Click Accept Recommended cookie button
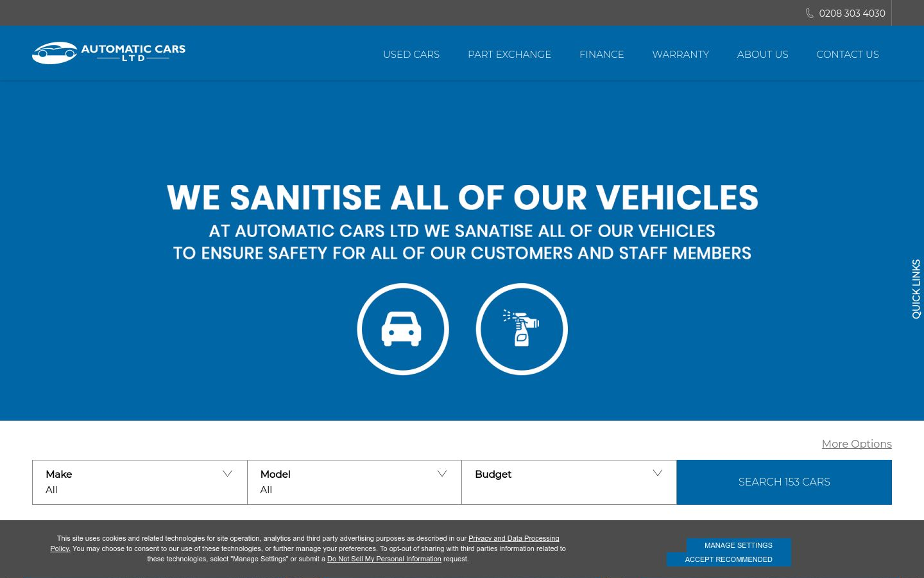The width and height of the screenshot is (924, 578). (728, 559)
